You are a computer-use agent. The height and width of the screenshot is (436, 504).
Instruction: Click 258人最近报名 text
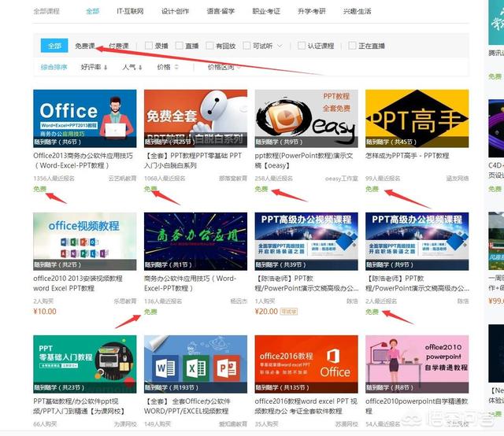coord(273,179)
